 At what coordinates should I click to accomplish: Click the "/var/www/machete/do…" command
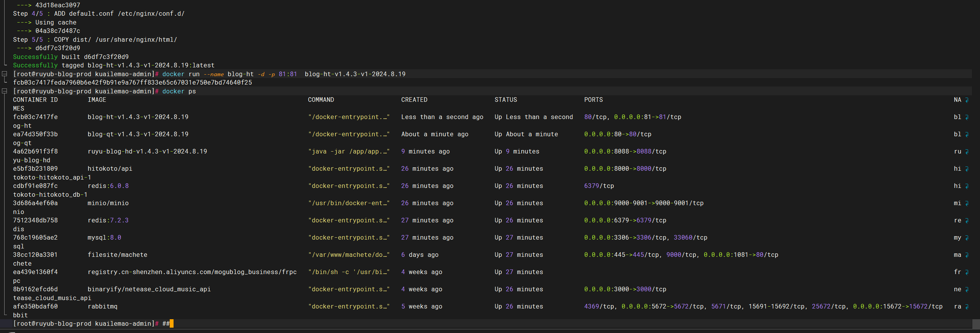click(x=349, y=255)
